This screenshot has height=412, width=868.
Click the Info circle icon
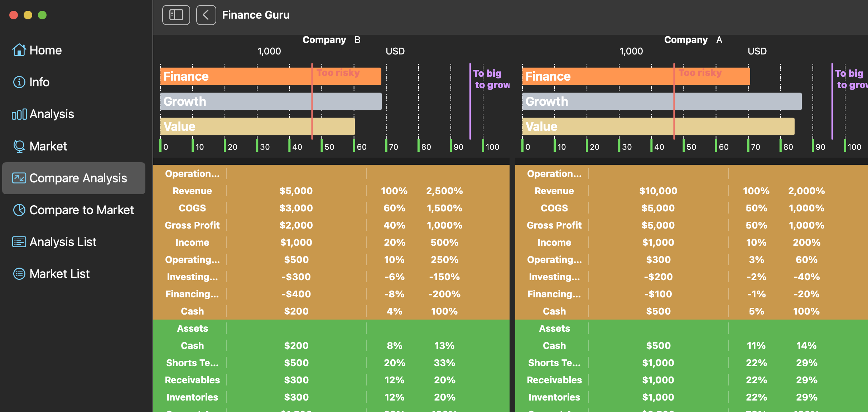19,82
